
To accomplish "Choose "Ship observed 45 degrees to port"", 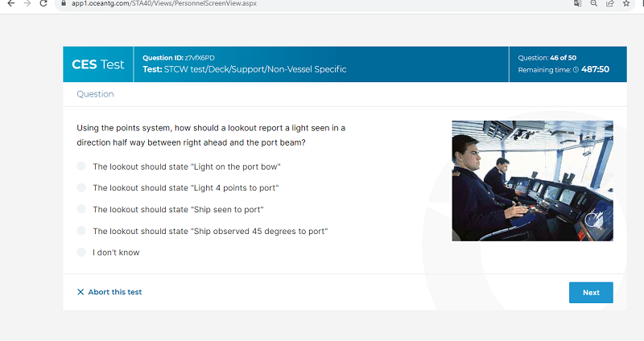I will pos(81,231).
